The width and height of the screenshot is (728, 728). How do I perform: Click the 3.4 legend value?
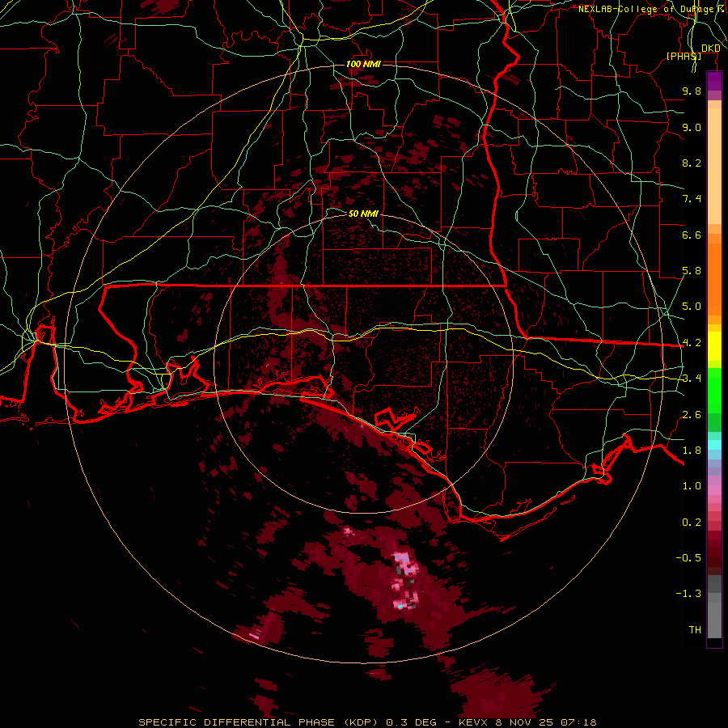tap(692, 379)
